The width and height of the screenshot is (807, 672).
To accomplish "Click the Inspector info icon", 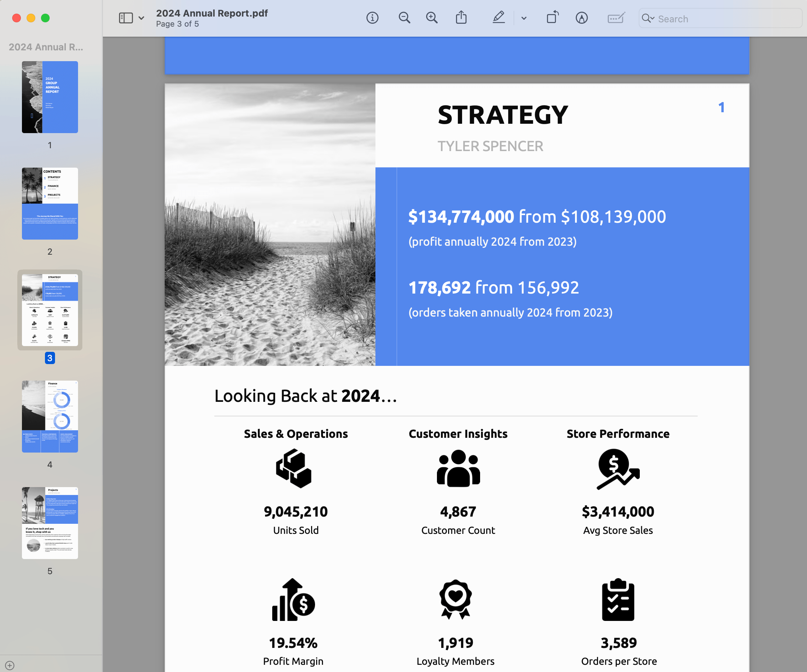I will 372,18.
